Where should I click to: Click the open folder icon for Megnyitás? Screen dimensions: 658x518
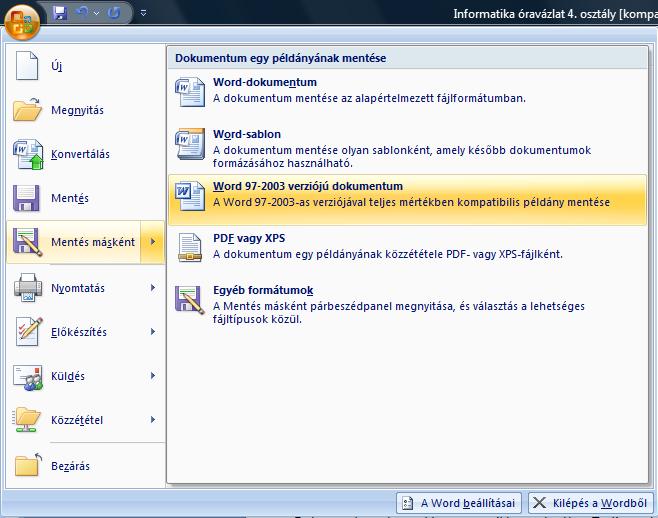[x=27, y=110]
